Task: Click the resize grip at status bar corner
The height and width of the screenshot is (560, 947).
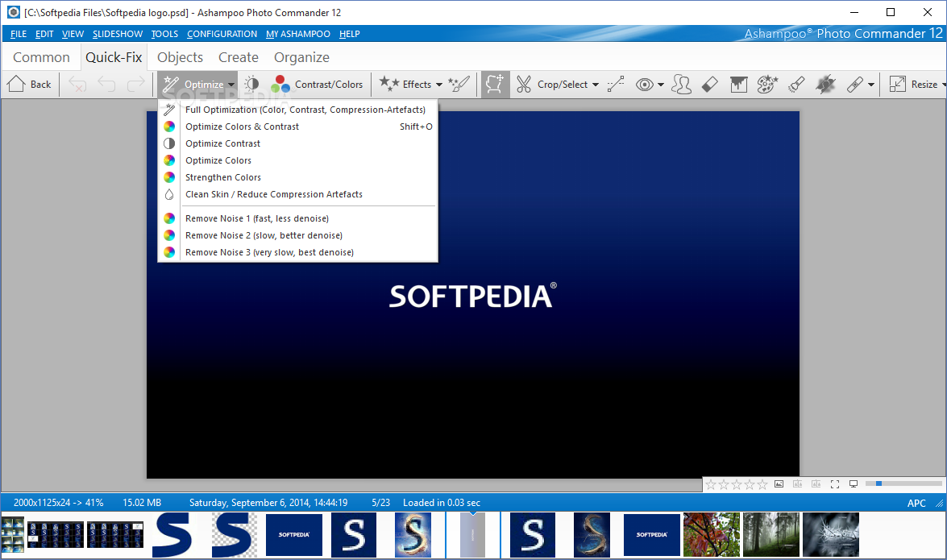Action: tap(940, 503)
